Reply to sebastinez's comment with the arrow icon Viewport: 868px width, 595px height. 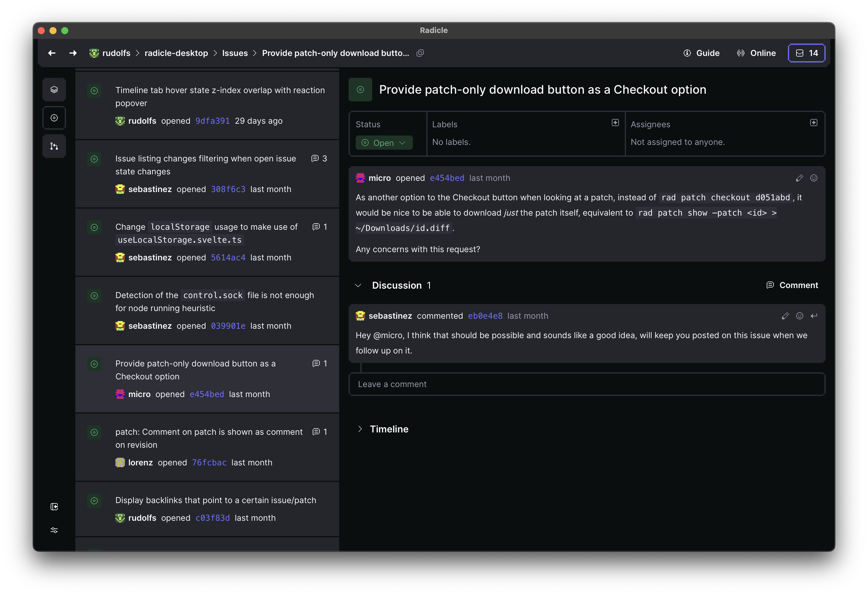pos(814,316)
